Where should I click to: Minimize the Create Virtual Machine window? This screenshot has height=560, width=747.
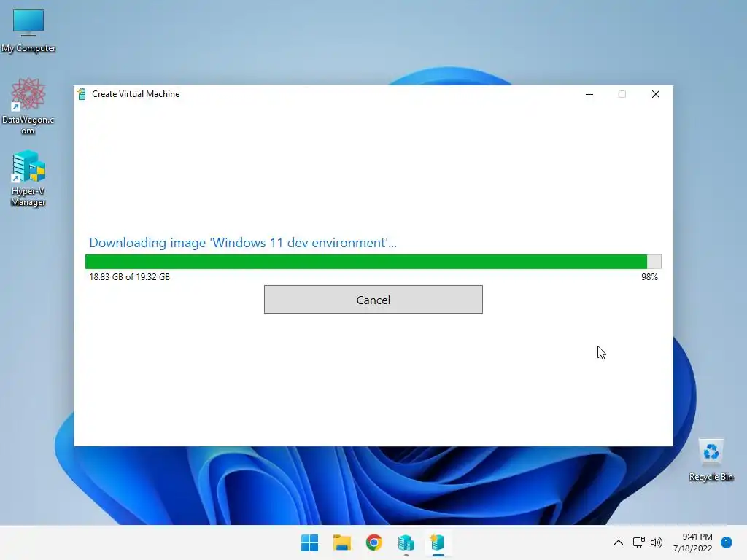[589, 94]
